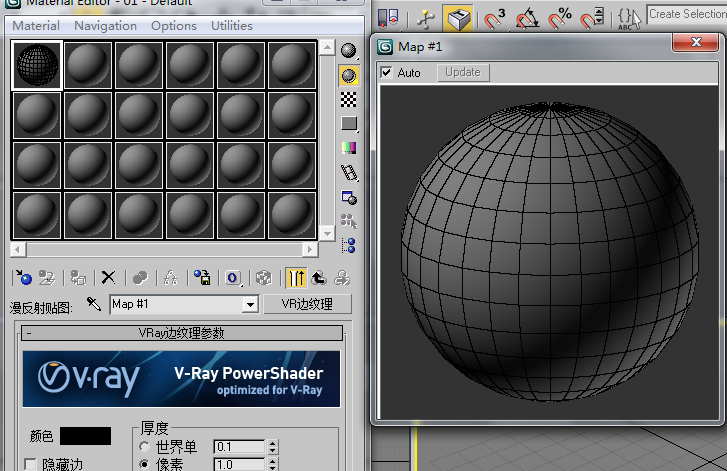Reset map with the X delete icon
Image resolution: width=727 pixels, height=471 pixels.
[109, 278]
